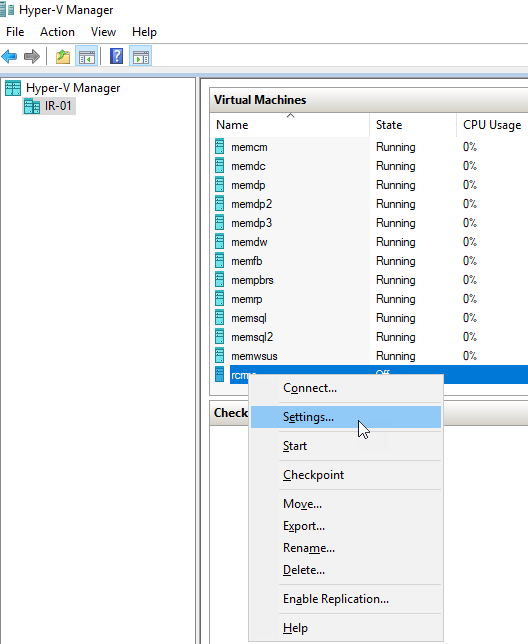Open the View menu
528x644 pixels.
click(x=103, y=32)
